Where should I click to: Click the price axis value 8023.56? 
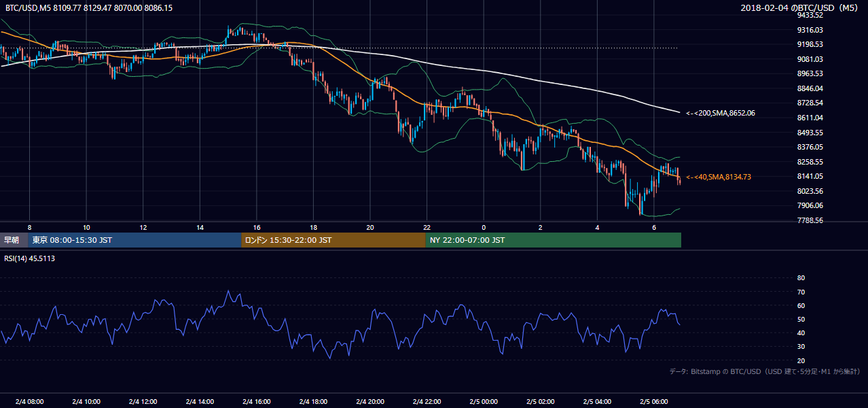pyautogui.click(x=810, y=191)
